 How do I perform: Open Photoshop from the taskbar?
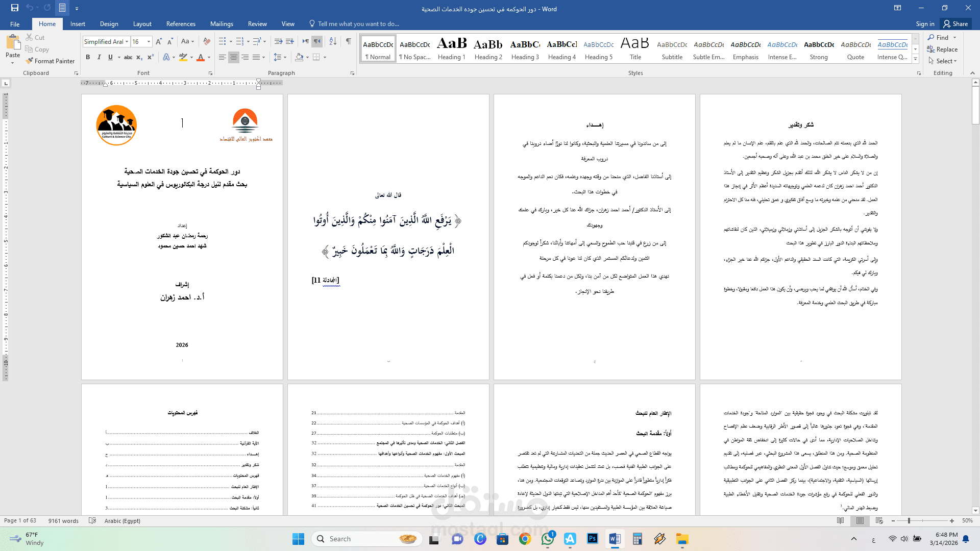tap(593, 539)
